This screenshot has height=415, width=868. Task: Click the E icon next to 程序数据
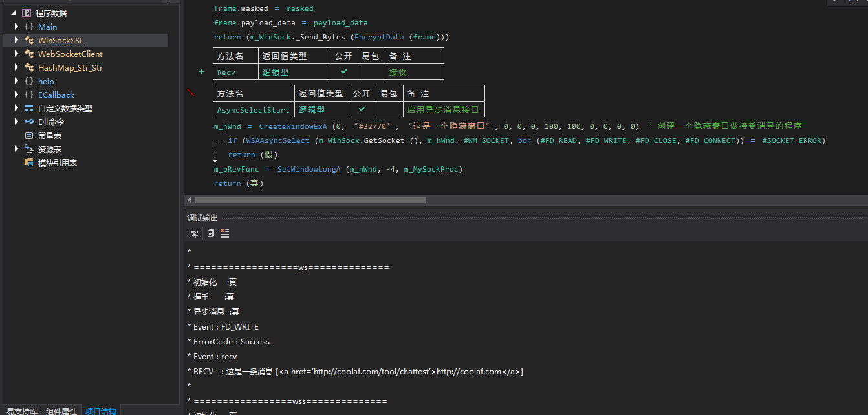(x=25, y=12)
